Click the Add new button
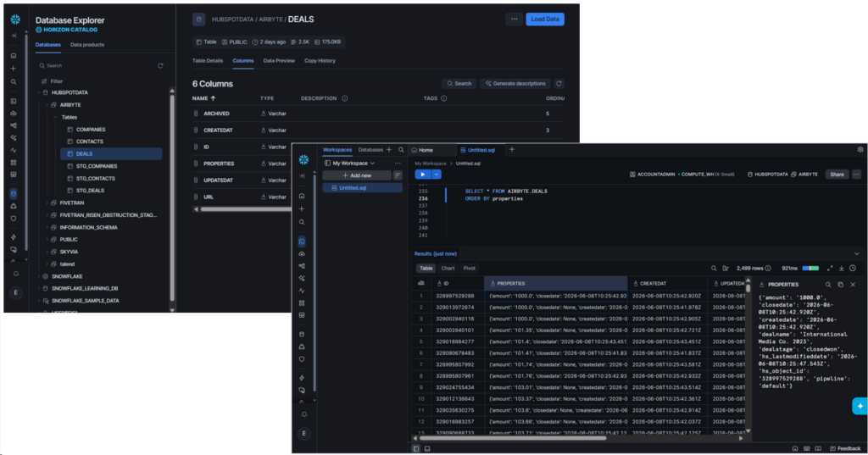Image resolution: width=868 pixels, height=455 pixels. tap(357, 175)
